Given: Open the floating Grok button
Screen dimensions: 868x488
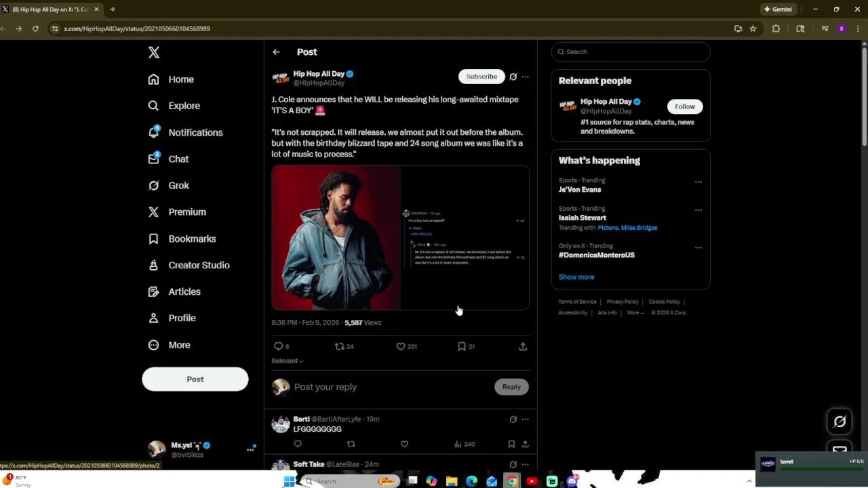Looking at the screenshot, I should coord(840,422).
